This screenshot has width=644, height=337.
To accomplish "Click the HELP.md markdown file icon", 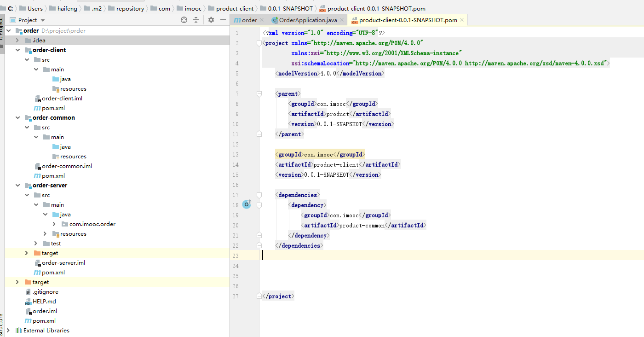I will pyautogui.click(x=28, y=302).
